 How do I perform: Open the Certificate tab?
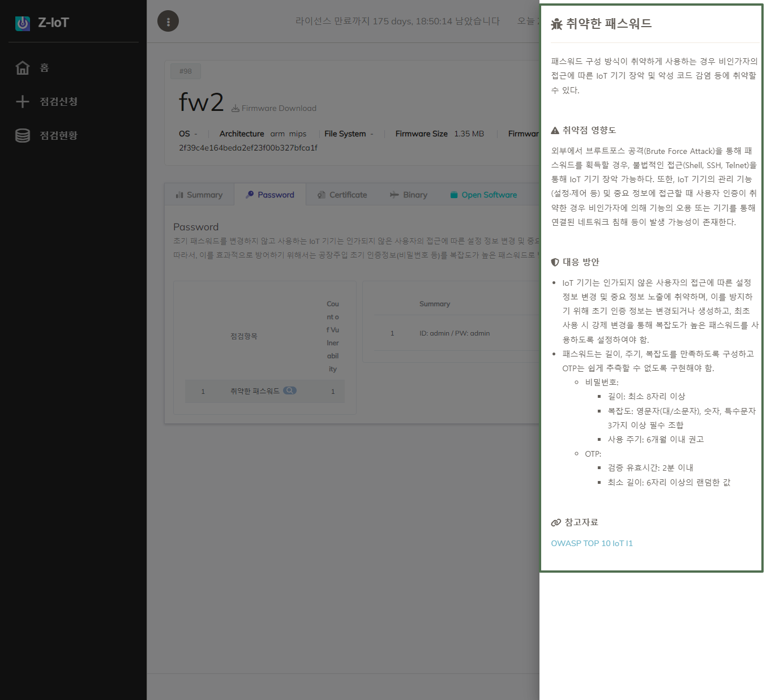pos(342,195)
